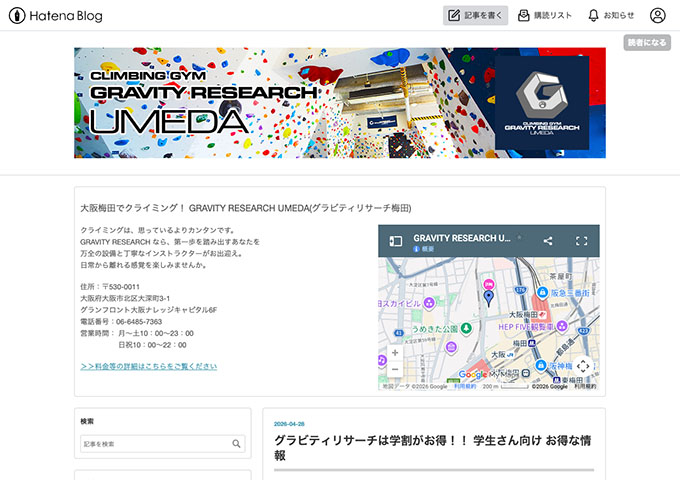680x480 pixels.
Task: Click the 検索 sidebar heading
Action: (x=87, y=421)
